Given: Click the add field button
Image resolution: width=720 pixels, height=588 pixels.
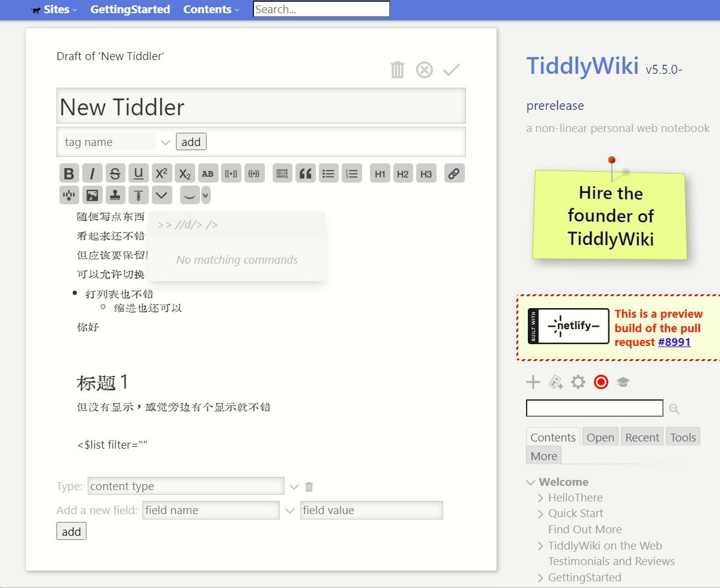Looking at the screenshot, I should tap(71, 532).
